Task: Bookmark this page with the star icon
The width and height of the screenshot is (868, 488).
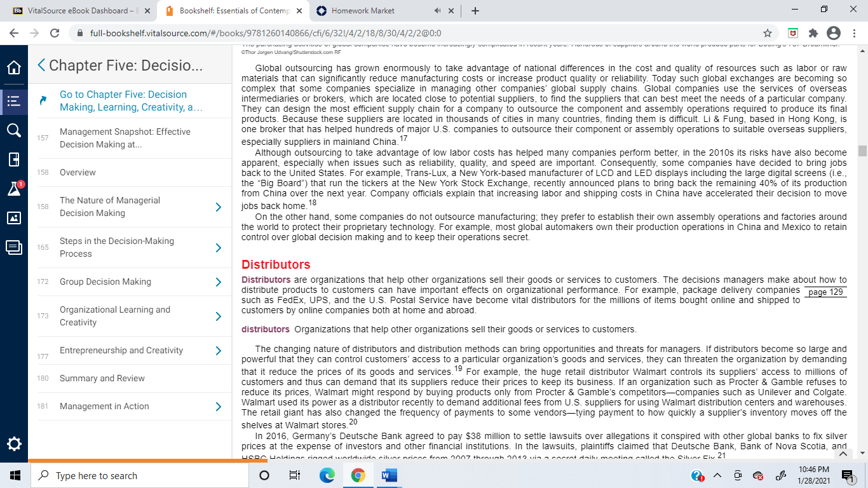Action: point(768,33)
